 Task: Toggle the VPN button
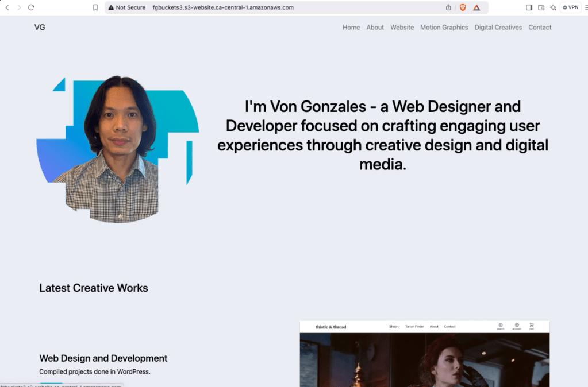[571, 7]
